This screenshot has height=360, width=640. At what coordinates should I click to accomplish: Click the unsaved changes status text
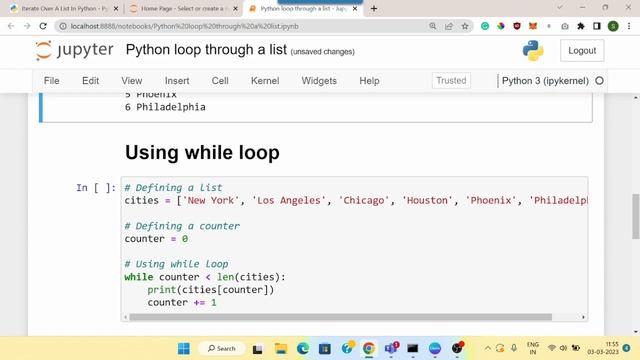(x=322, y=52)
